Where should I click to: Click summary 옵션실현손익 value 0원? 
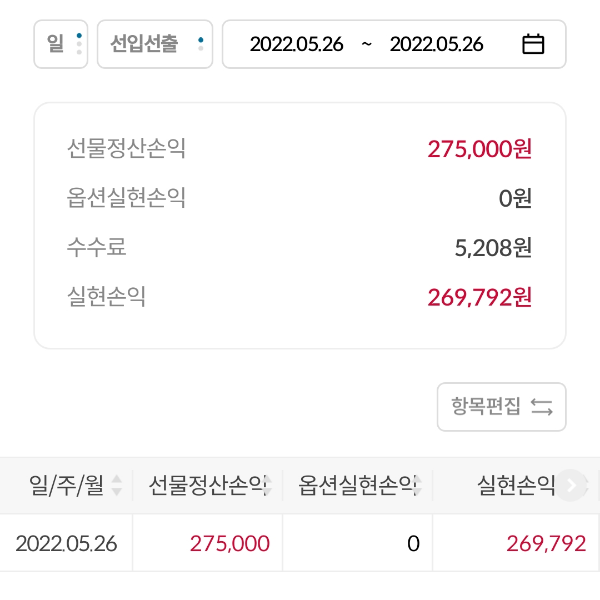(515, 198)
